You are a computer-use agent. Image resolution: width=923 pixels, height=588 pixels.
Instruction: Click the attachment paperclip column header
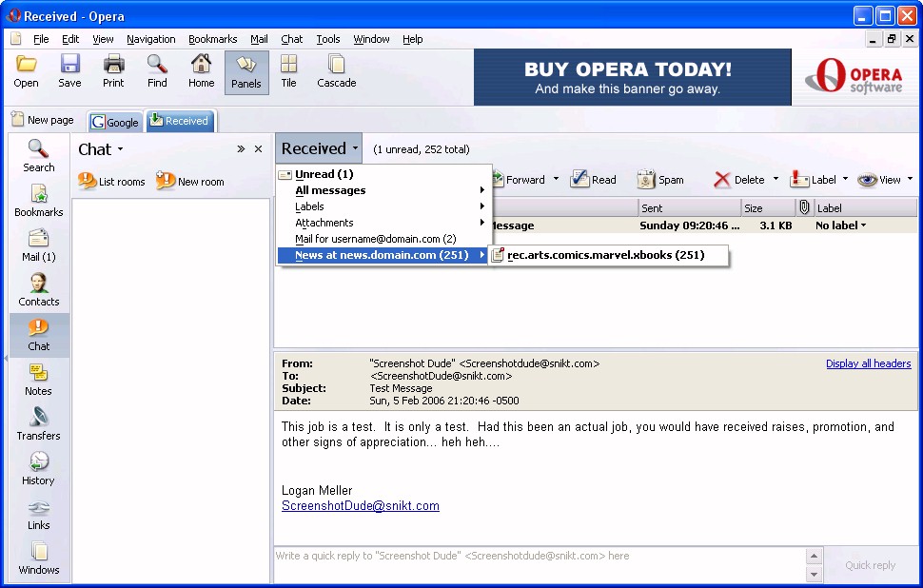805,207
